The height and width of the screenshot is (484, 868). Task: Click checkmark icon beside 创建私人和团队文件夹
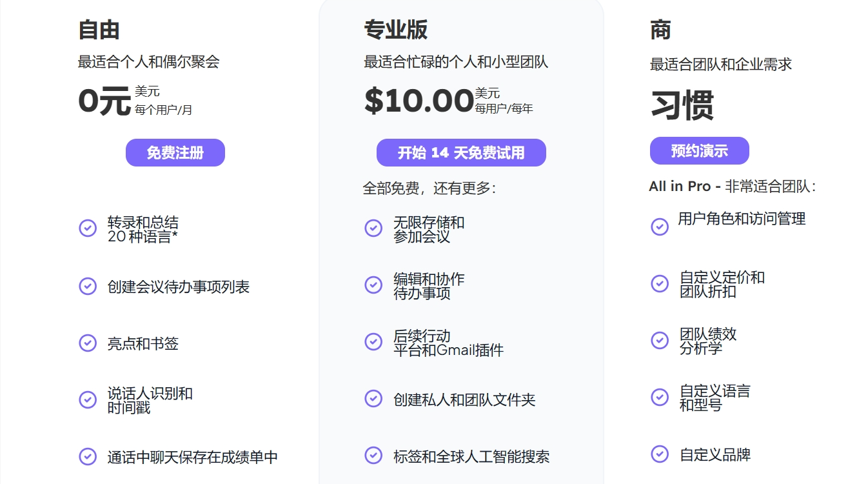(x=373, y=398)
